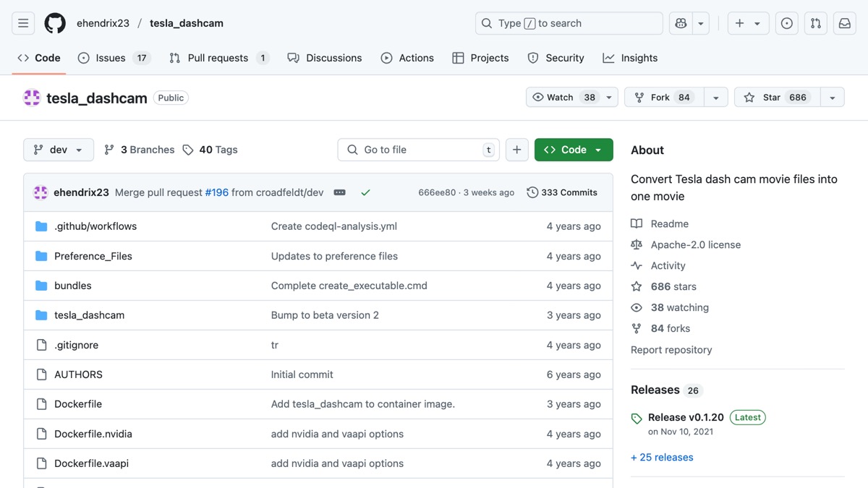This screenshot has width=868, height=488.
Task: Click the file icon next to .gitignore
Action: tap(41, 345)
